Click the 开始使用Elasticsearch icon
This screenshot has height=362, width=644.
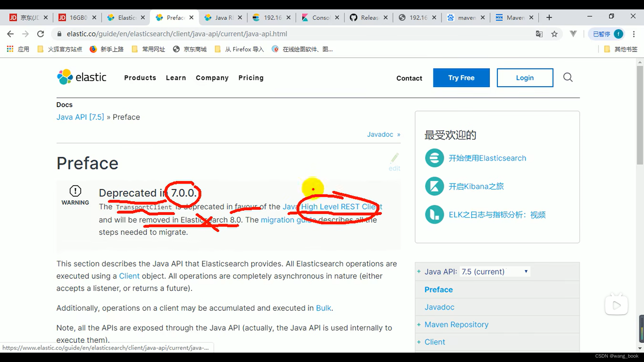(434, 158)
